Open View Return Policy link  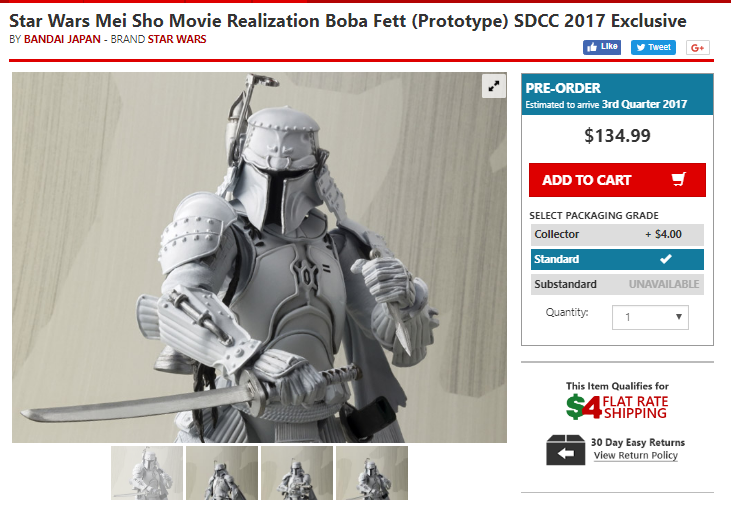point(635,455)
